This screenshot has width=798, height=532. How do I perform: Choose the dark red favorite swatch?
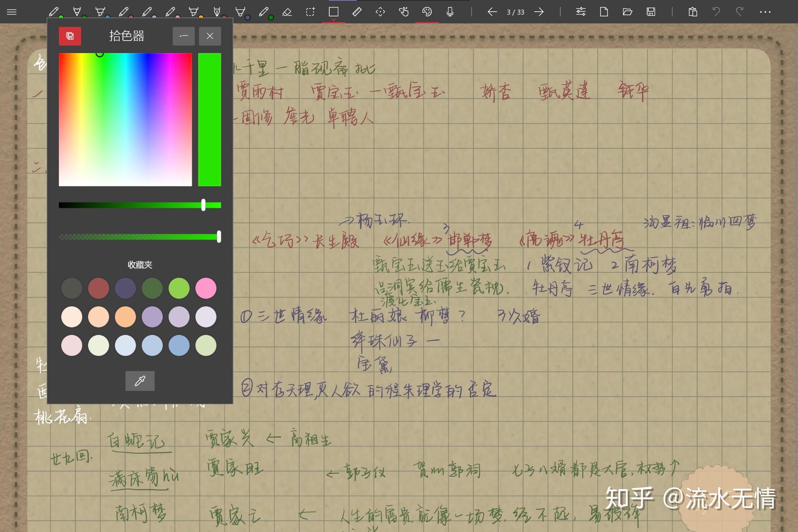[x=99, y=288]
